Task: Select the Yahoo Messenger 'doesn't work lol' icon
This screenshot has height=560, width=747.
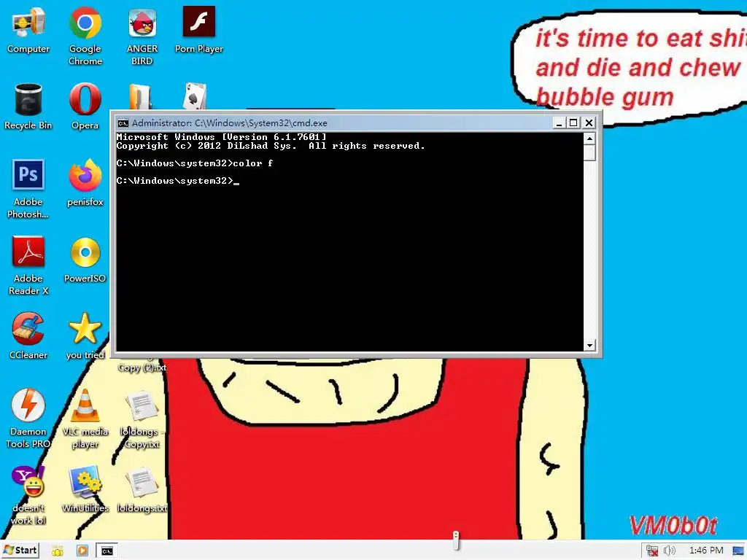Action: click(x=28, y=495)
